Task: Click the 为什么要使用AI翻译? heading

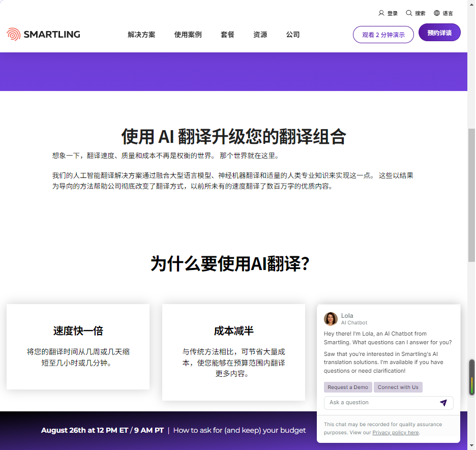Action: coord(230,263)
